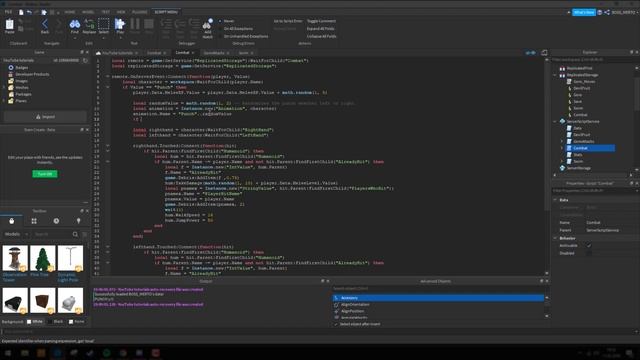Image resolution: width=640 pixels, height=360 pixels.
Task: Switch to the MODEL ribbon tab
Action: [x=88, y=12]
